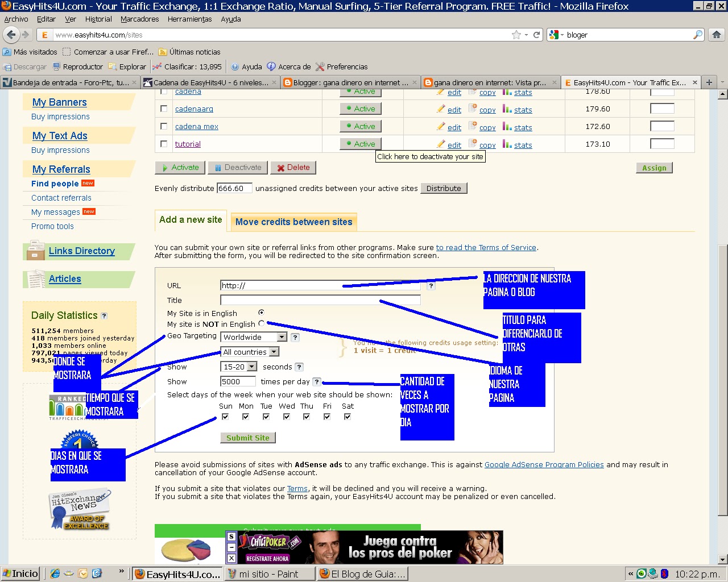The height and width of the screenshot is (582, 728).
Task: Click the vertical scrollbar down arrow
Action: (722, 560)
